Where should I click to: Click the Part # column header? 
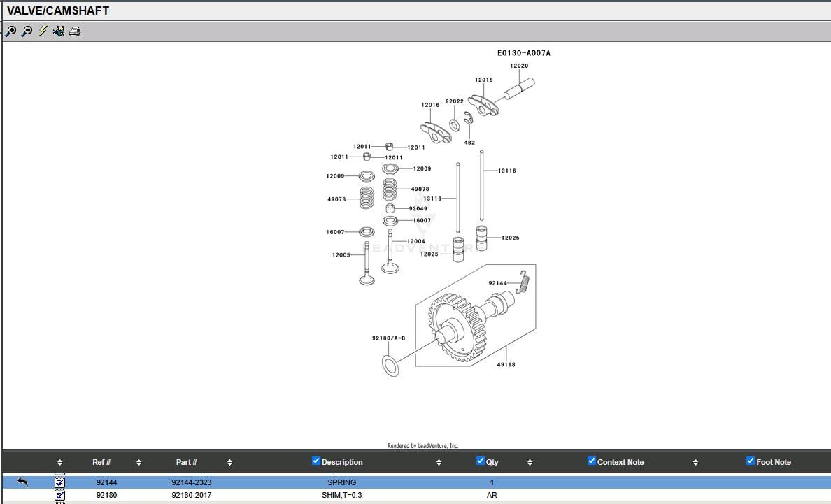click(186, 462)
